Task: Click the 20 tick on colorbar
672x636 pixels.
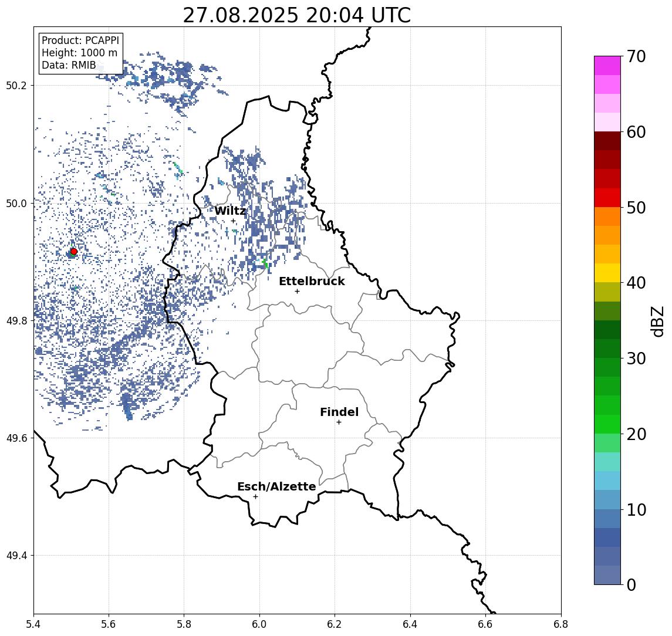Action: tap(636, 434)
